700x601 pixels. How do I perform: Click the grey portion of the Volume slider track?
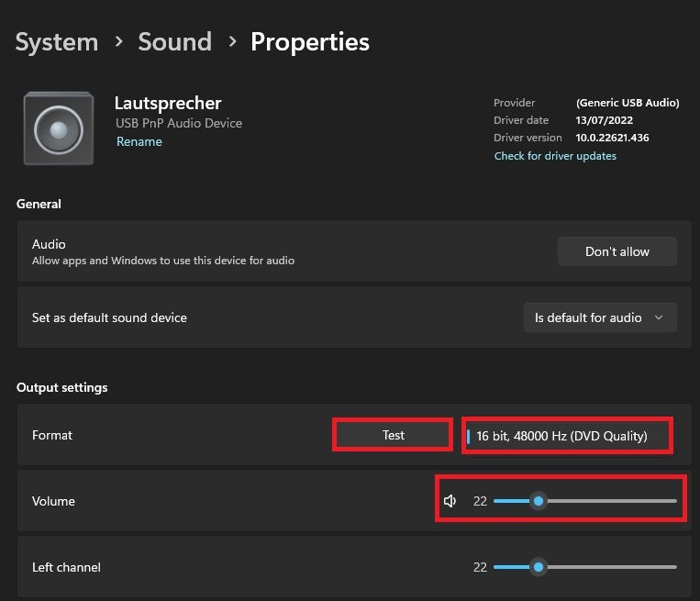coord(610,501)
